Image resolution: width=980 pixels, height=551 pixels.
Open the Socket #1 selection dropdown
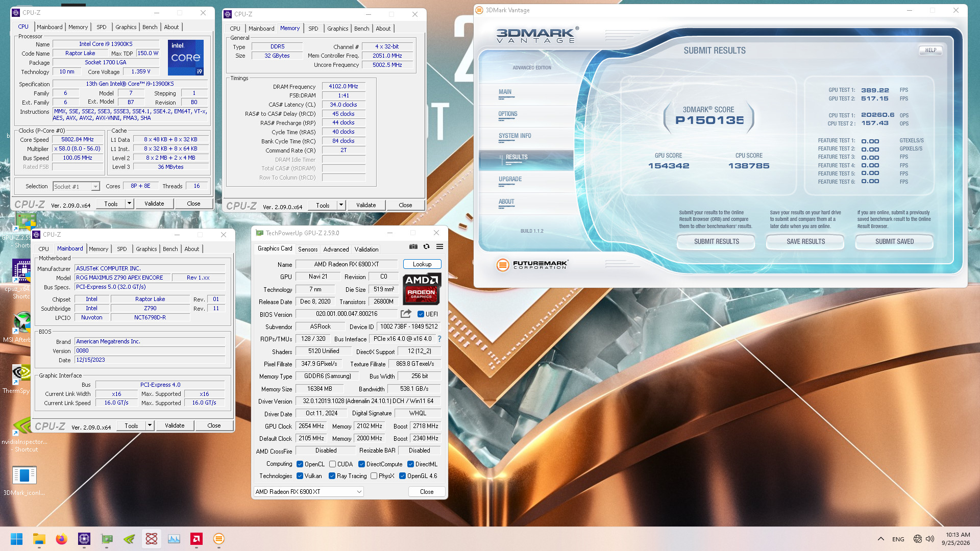76,187
